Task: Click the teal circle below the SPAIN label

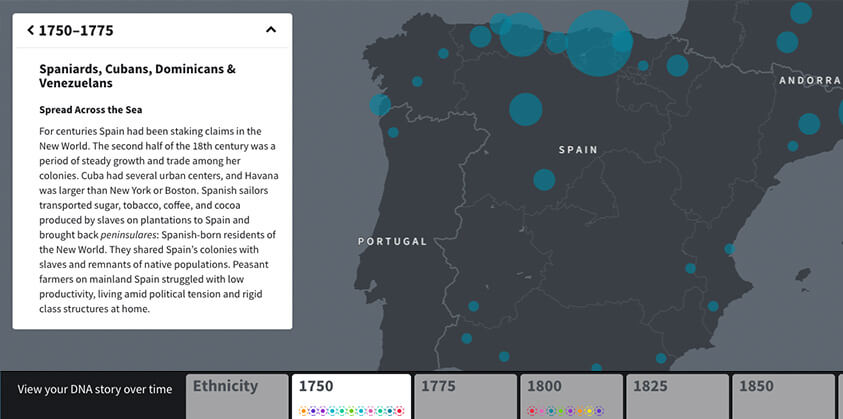Action: (544, 179)
